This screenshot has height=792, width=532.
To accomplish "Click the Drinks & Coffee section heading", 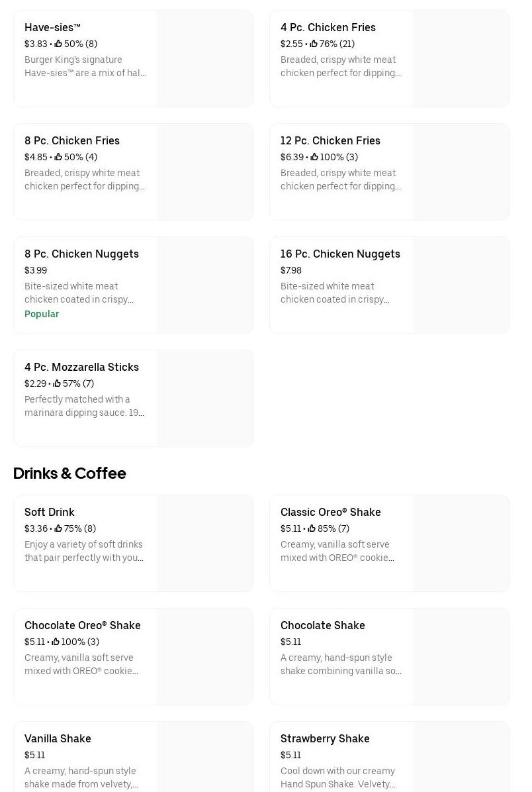I will pos(69,473).
